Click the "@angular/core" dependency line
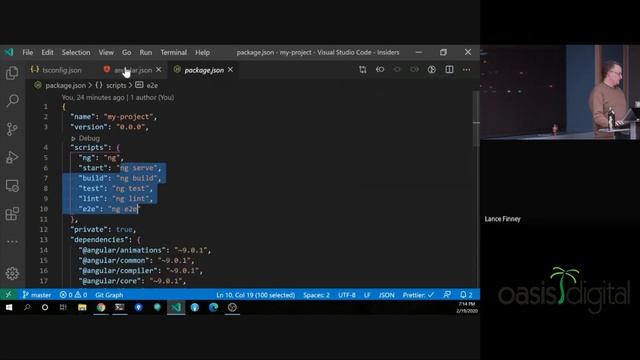The height and width of the screenshot is (360, 640). tap(133, 281)
